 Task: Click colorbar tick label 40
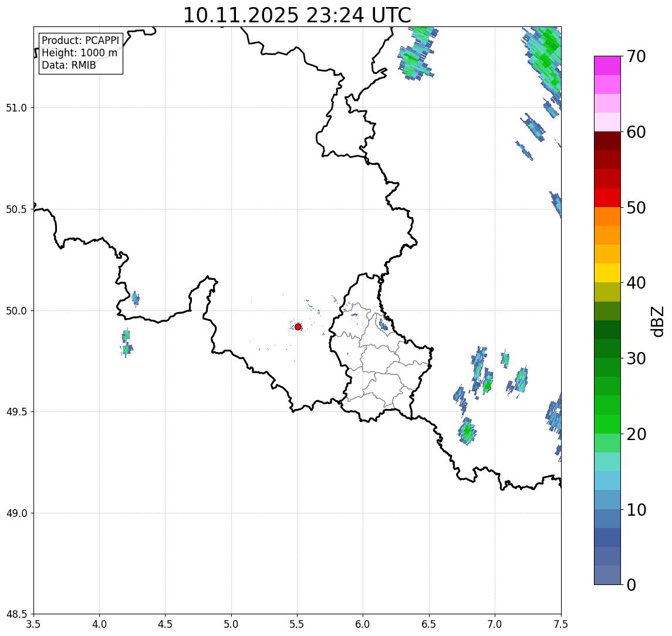pos(636,283)
